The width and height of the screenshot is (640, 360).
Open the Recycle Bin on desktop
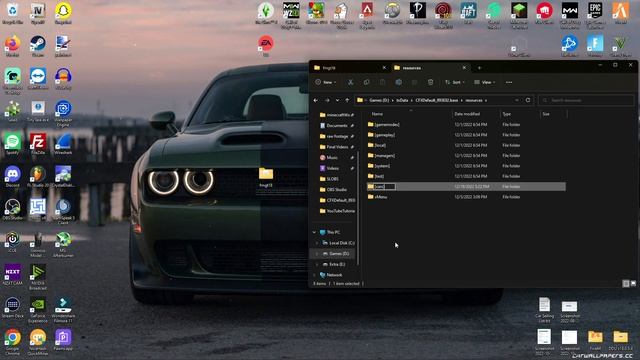click(x=13, y=13)
